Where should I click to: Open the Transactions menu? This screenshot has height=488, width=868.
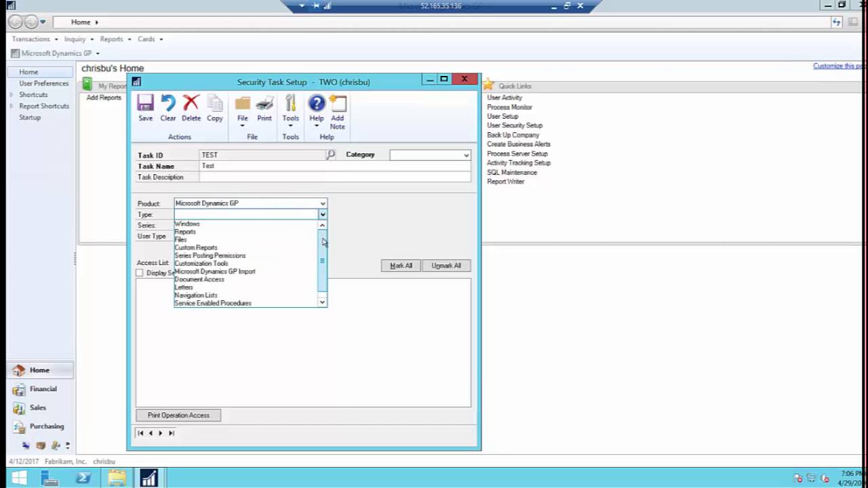(x=35, y=39)
